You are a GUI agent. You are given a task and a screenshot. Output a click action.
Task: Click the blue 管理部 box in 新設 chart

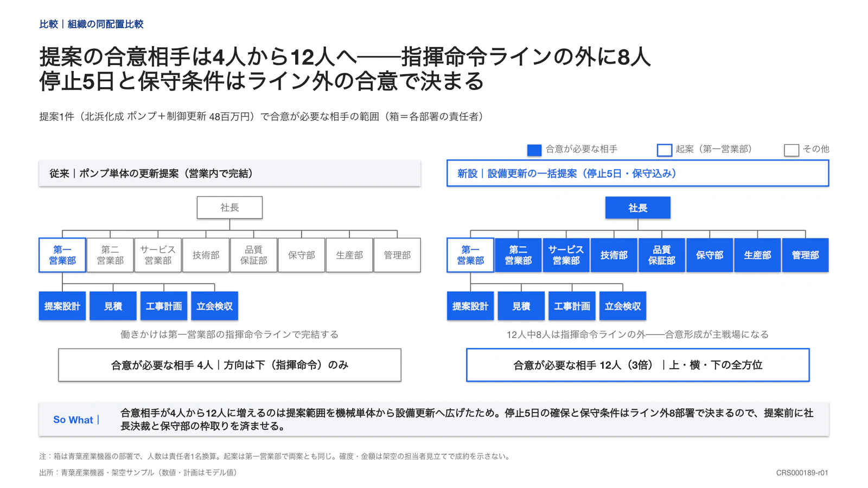805,255
